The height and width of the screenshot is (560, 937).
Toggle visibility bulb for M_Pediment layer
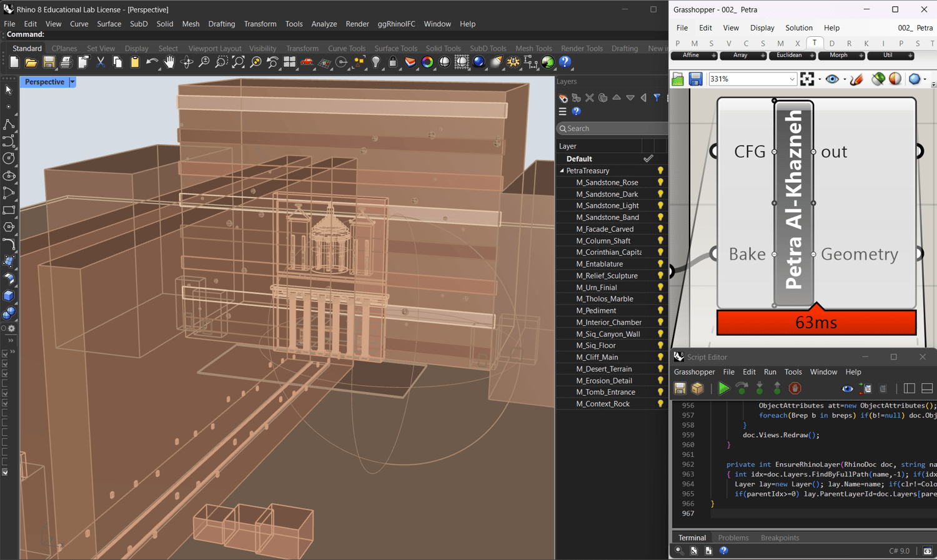pyautogui.click(x=660, y=311)
